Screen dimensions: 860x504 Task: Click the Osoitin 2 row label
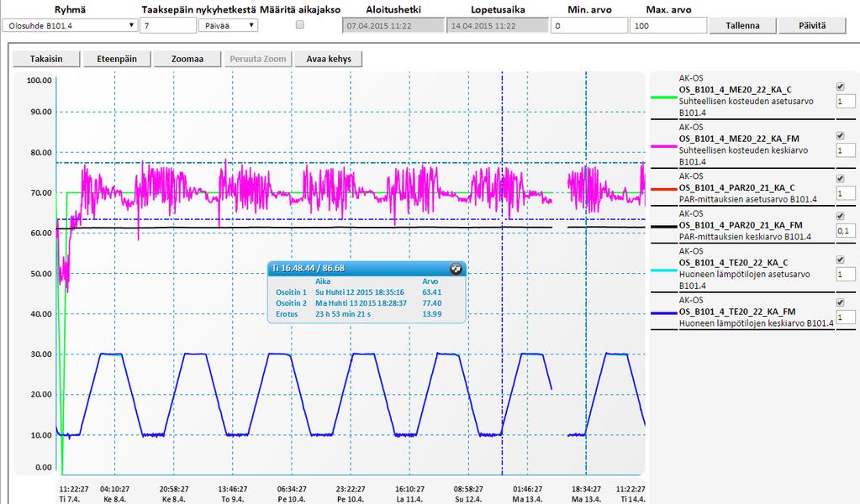pos(291,303)
